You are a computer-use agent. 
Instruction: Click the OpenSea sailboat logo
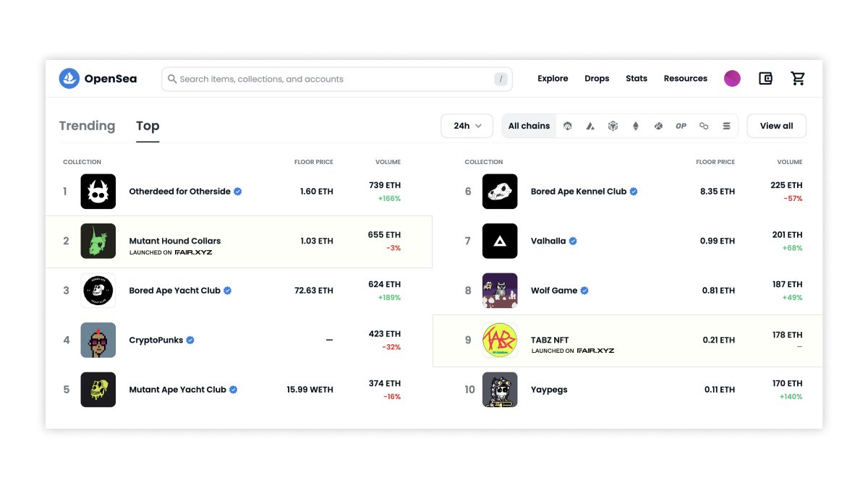69,79
